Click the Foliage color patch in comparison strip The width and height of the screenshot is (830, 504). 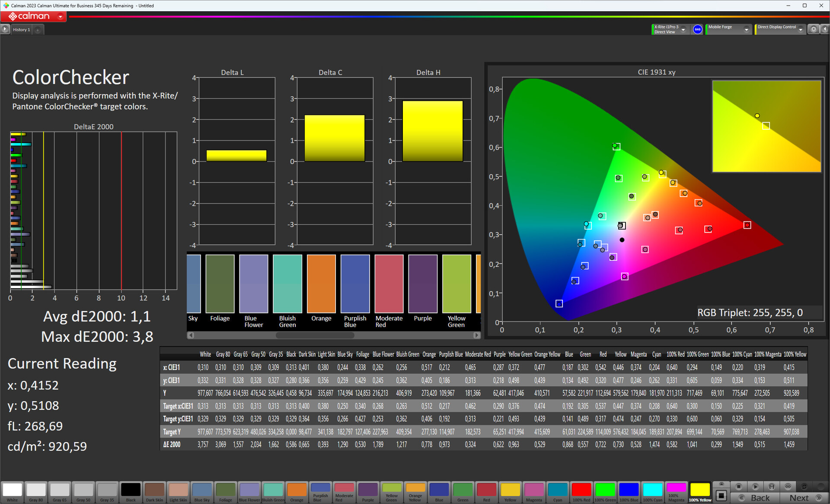(x=220, y=284)
